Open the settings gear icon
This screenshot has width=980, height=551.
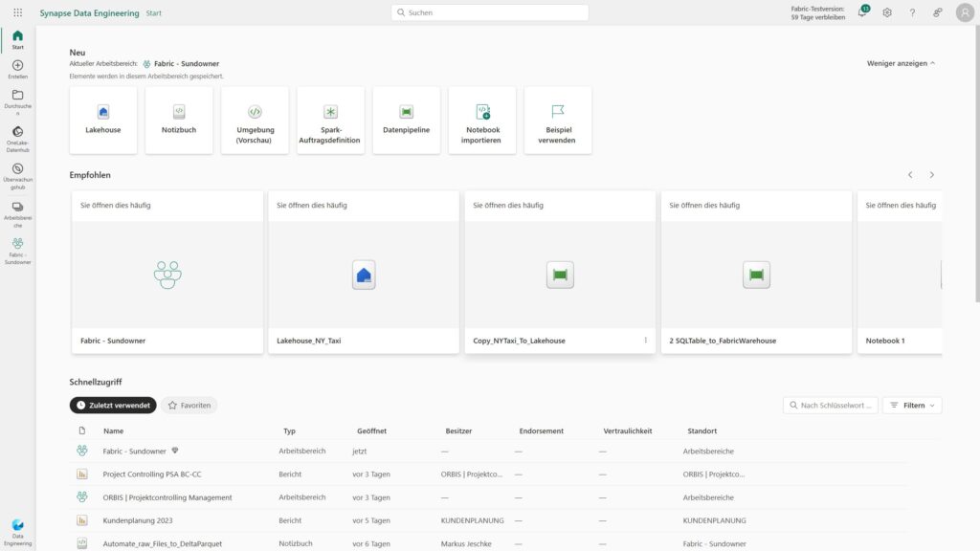click(887, 12)
